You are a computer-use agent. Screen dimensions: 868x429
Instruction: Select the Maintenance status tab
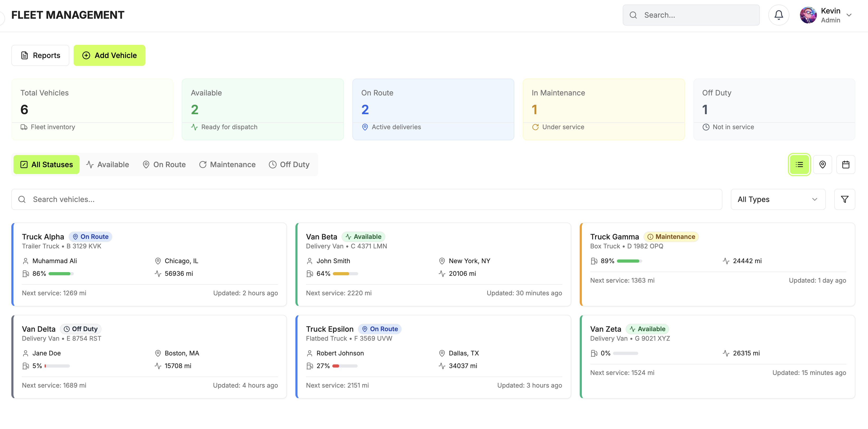(x=227, y=164)
